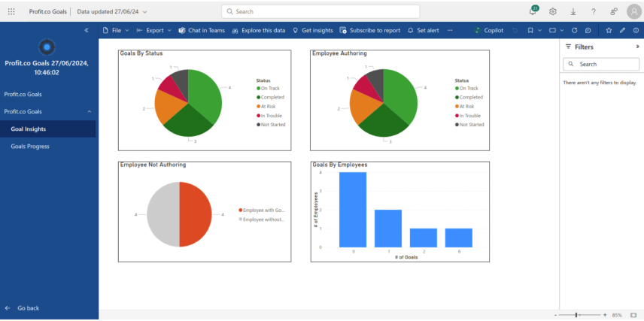Select the grey half of Employee Not Authoring pie

[x=163, y=214]
